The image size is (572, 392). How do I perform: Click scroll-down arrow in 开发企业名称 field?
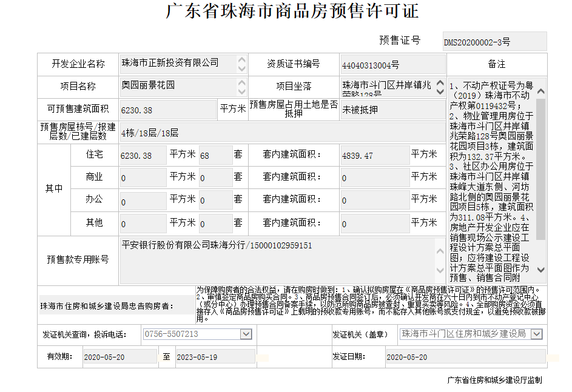click(x=242, y=68)
